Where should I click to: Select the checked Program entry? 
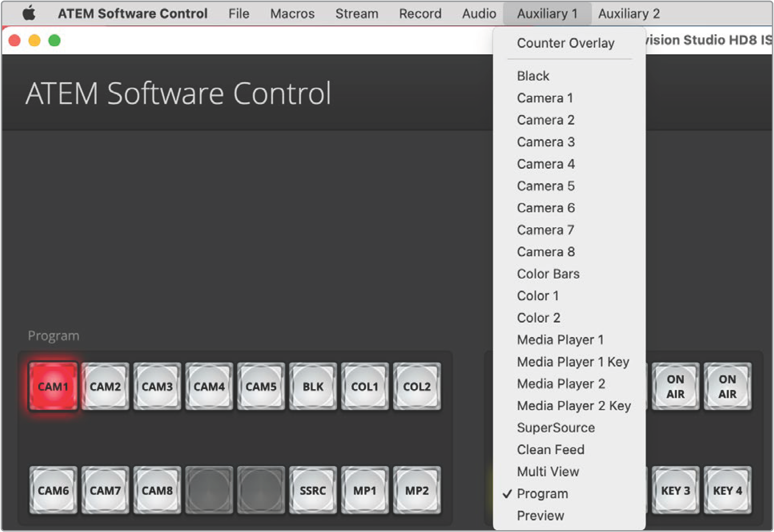569,493
